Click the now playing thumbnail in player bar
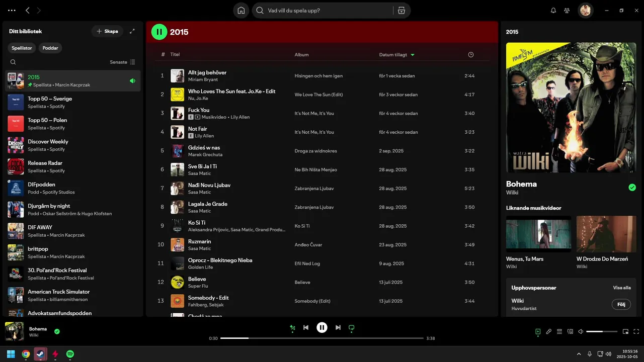The width and height of the screenshot is (644, 362). pos(15,331)
